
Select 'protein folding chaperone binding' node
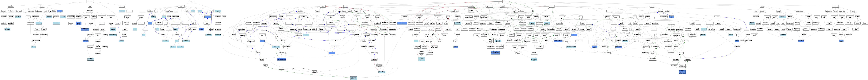[x=49, y=17]
